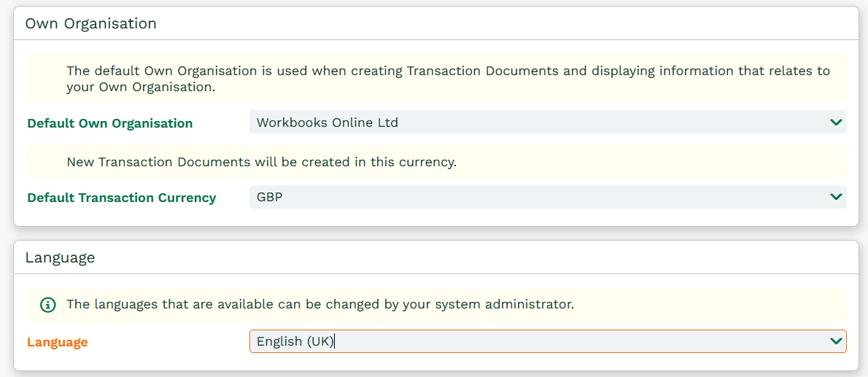Select the Language panel header title
The height and width of the screenshot is (377, 868).
[60, 257]
